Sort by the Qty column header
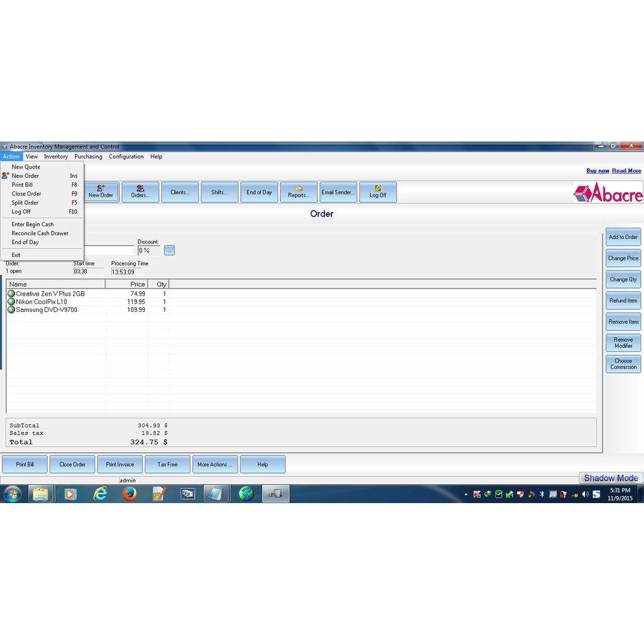The image size is (644, 644). (158, 284)
